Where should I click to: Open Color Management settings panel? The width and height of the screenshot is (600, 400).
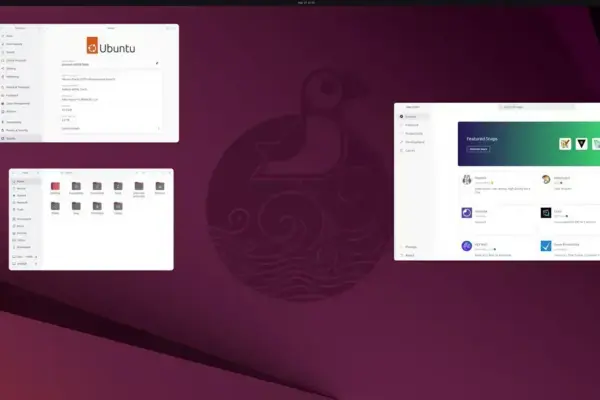pos(20,103)
